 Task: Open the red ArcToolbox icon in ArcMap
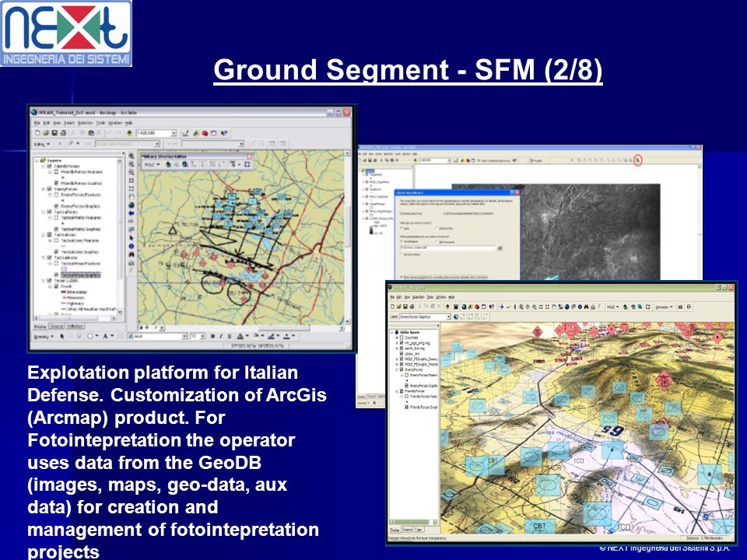coord(205,133)
